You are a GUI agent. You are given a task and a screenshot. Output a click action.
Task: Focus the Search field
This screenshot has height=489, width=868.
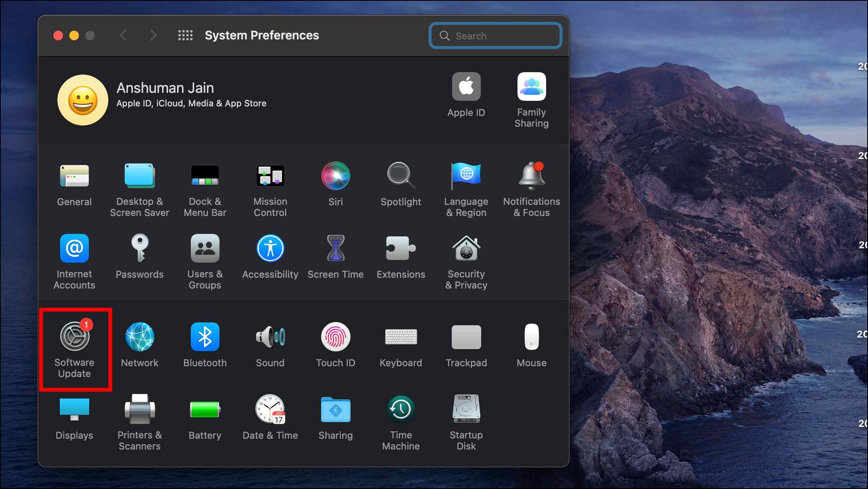pos(496,36)
